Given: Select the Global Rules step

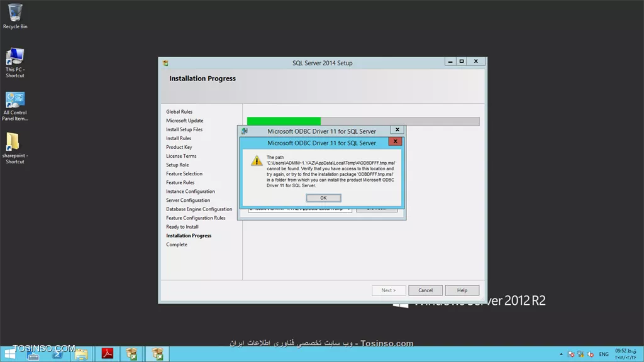Looking at the screenshot, I should click(179, 112).
